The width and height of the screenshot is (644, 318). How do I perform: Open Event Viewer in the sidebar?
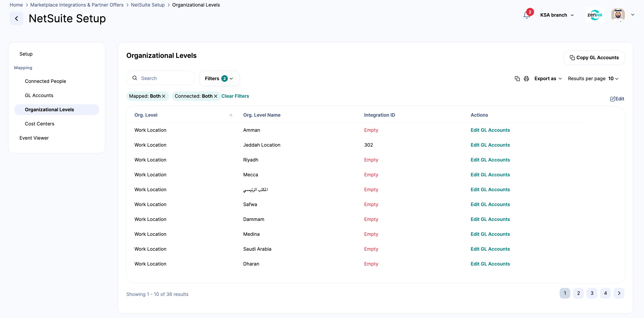tap(34, 138)
